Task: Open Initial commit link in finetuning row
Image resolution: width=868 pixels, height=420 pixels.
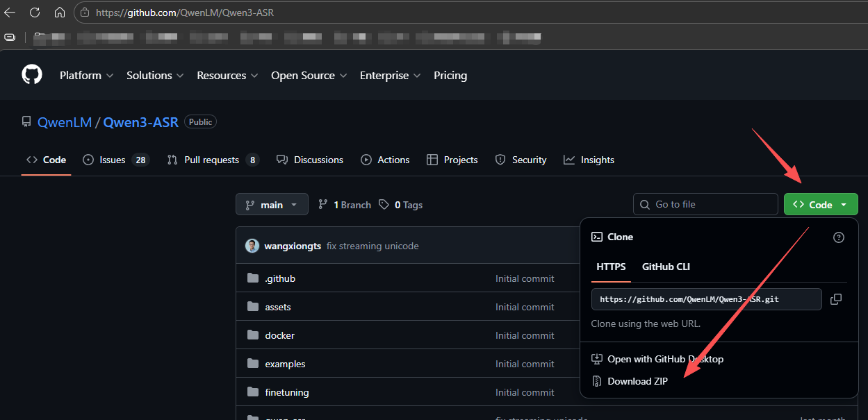Action: pyautogui.click(x=525, y=392)
